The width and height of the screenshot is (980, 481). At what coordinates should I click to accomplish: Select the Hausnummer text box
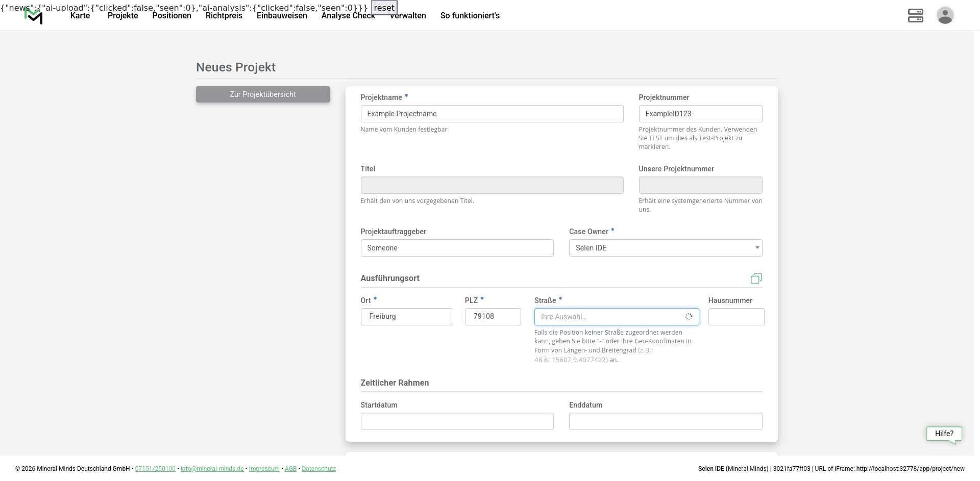point(736,317)
